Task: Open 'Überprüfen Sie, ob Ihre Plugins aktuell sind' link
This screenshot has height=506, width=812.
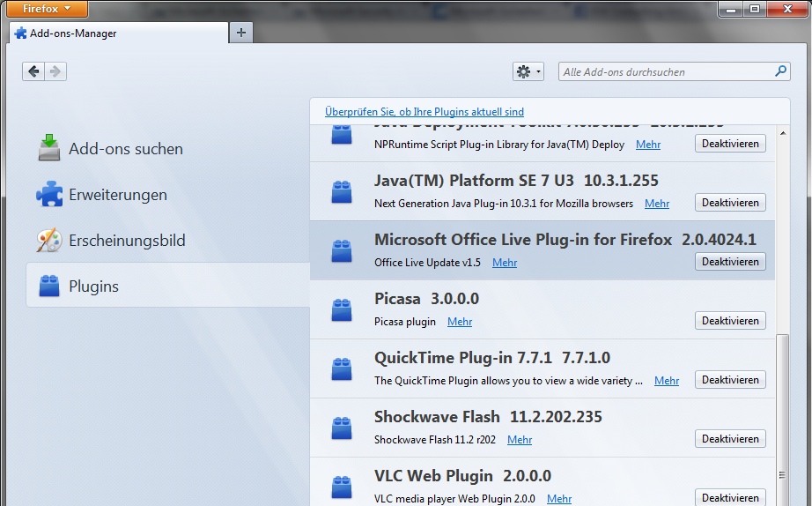Action: 424,111
